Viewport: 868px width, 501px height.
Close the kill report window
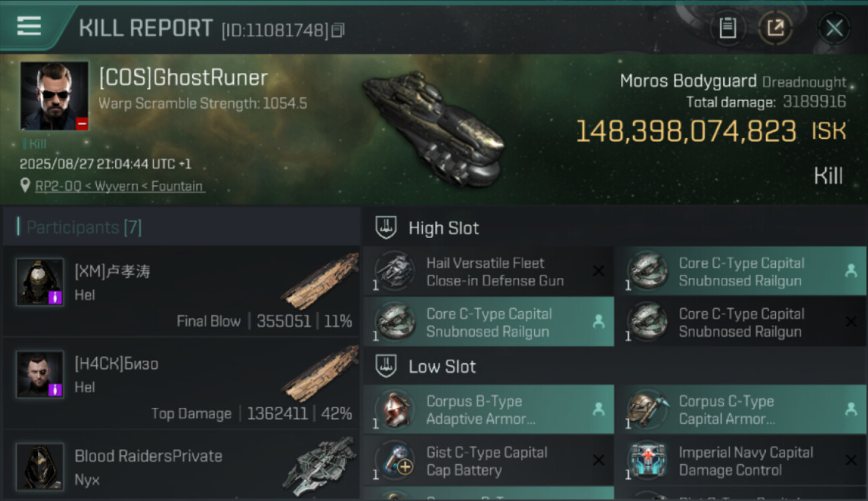coord(834,28)
